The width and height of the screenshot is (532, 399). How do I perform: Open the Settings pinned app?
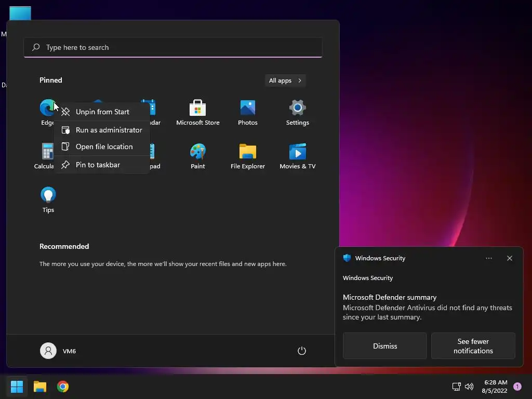pyautogui.click(x=297, y=113)
